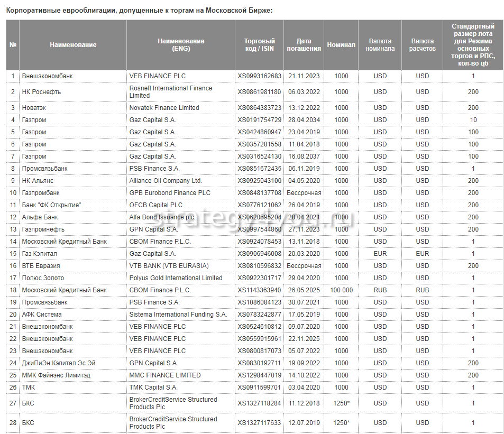This screenshot has height=434, width=504.
Task: Select the "MMC FINANCE LIMITED" cell
Action: [x=165, y=375]
